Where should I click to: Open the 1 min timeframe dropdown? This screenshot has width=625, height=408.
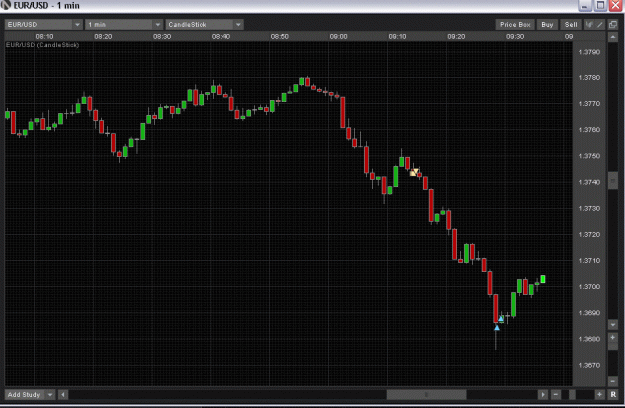[x=124, y=25]
